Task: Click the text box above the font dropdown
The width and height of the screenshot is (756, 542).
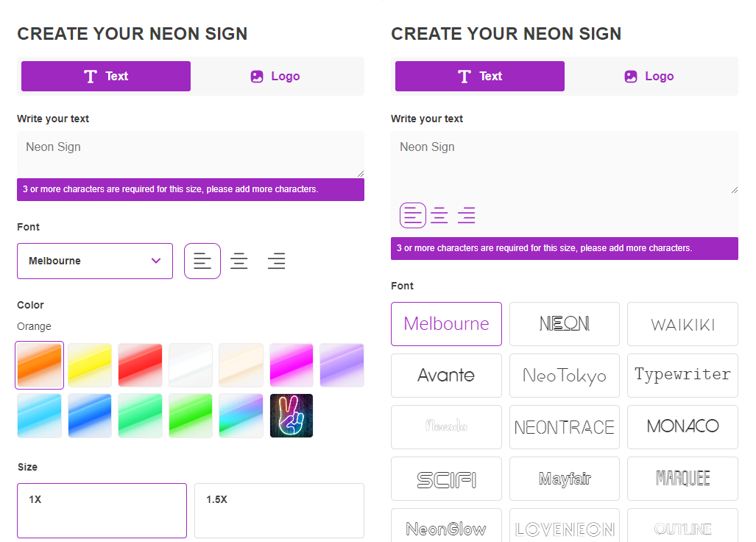Action: [191, 154]
